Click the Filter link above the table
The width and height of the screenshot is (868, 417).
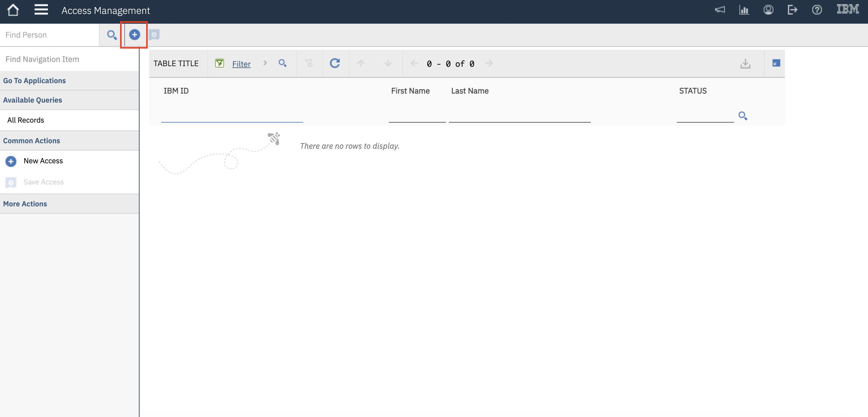241,64
